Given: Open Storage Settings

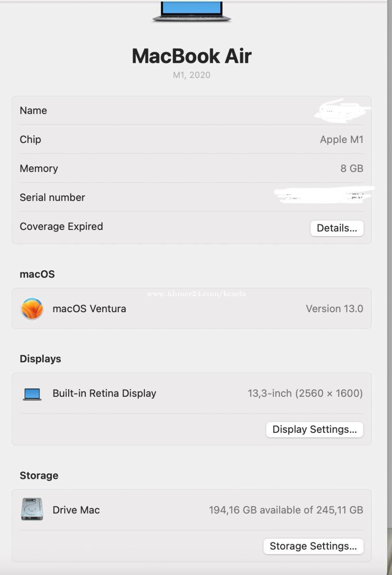Looking at the screenshot, I should [313, 546].
